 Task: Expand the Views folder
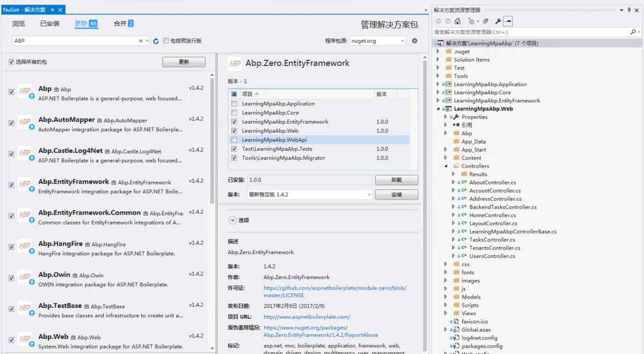[445, 313]
